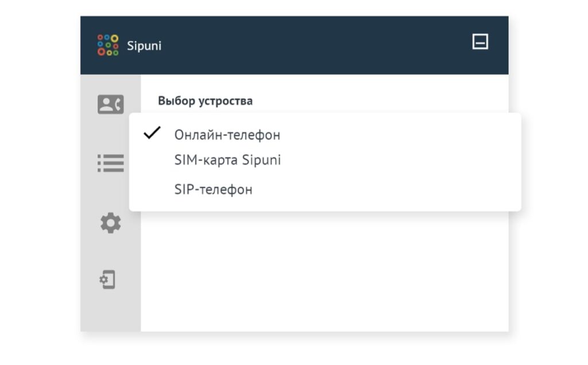
Task: Open settings via the gear icon
Action: tap(110, 223)
